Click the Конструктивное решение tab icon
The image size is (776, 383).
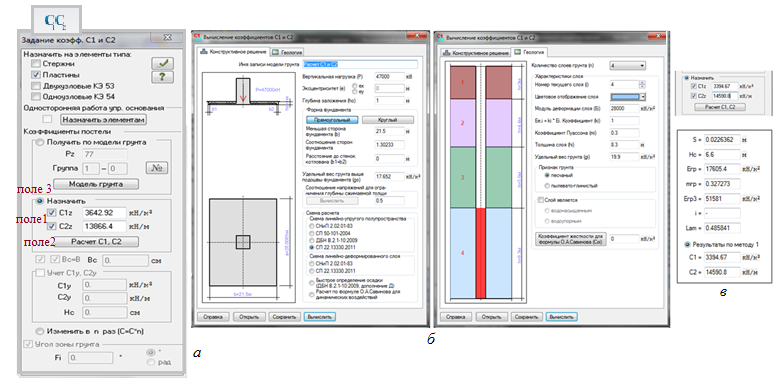click(x=204, y=51)
